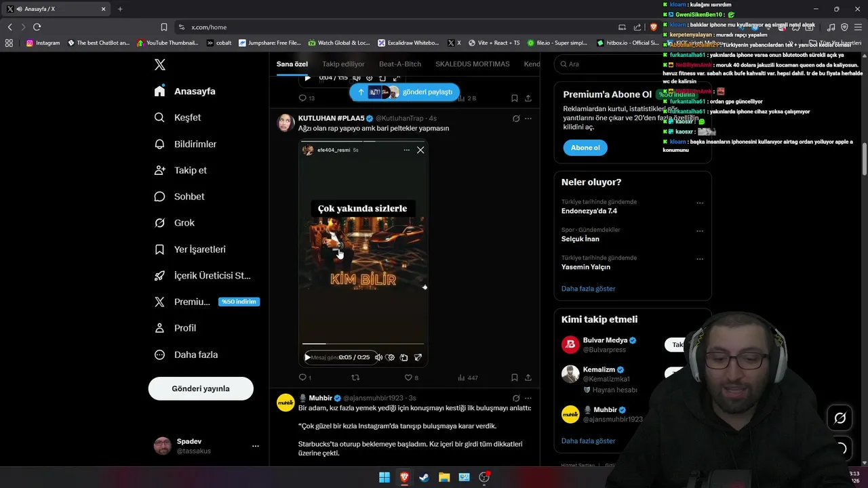The image size is (868, 488).
Task: Open File Explorer from the taskbar
Action: (444, 477)
